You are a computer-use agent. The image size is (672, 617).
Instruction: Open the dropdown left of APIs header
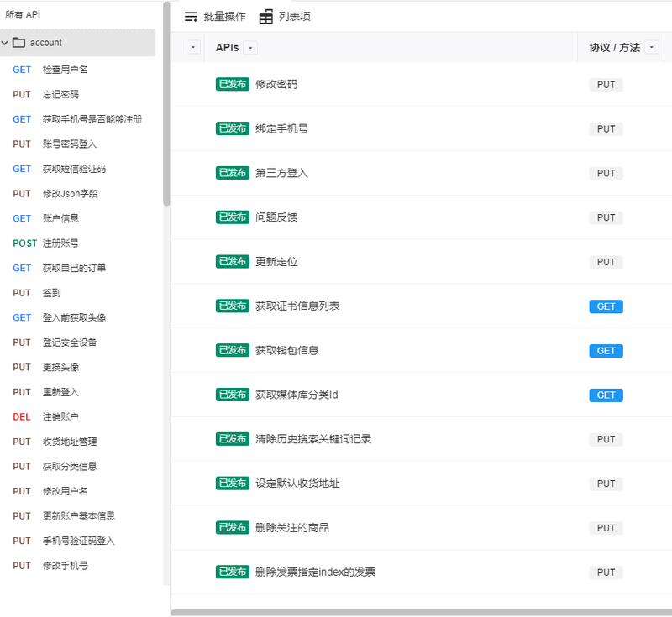click(193, 47)
